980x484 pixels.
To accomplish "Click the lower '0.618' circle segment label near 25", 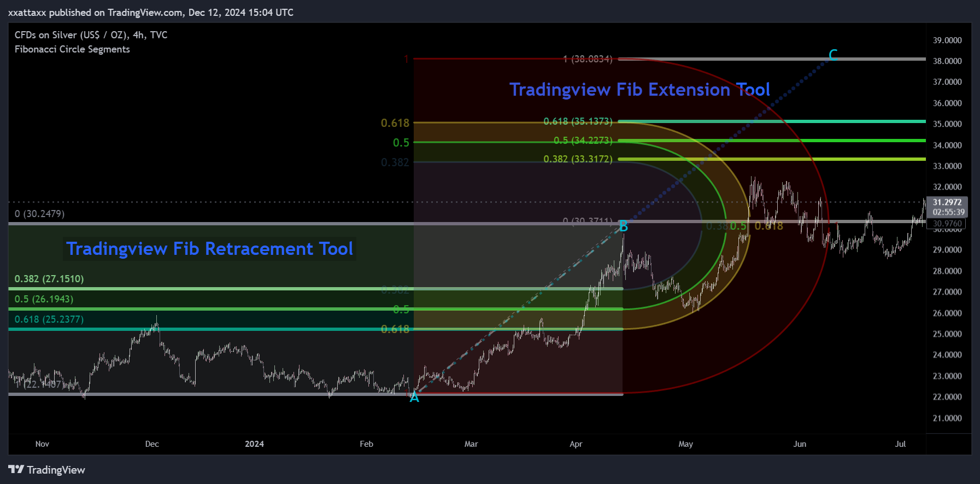I will point(395,329).
